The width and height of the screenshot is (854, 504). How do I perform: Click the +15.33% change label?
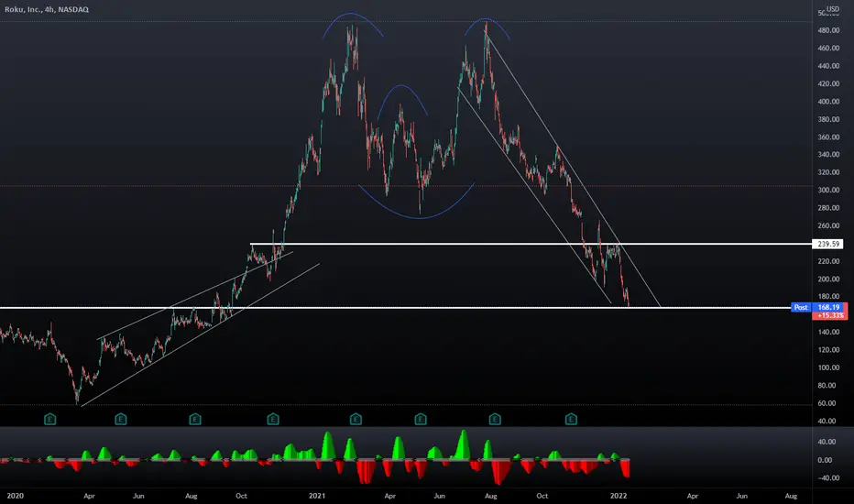pyautogui.click(x=830, y=315)
